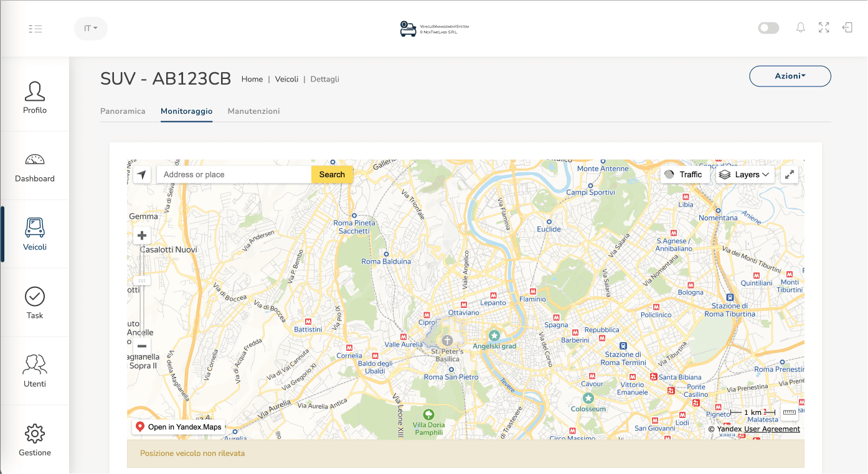Click the Cornelia metro station icon
This screenshot has width=868, height=474.
point(349,348)
